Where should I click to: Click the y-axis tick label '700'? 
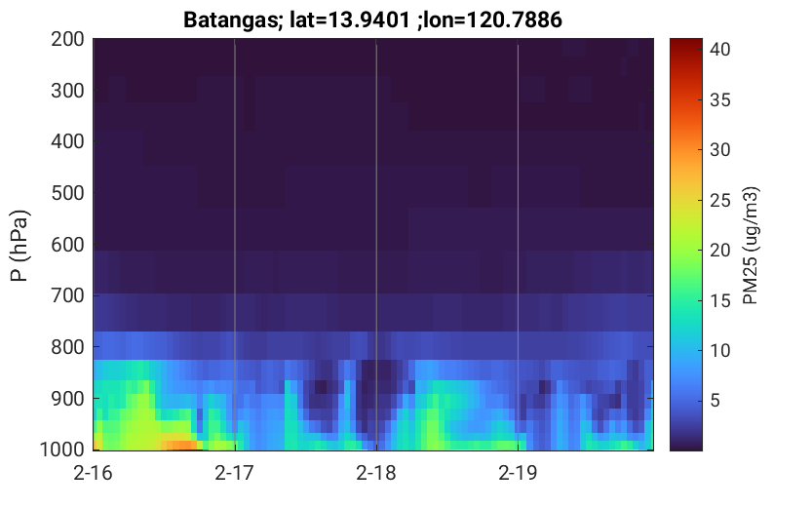[67, 295]
